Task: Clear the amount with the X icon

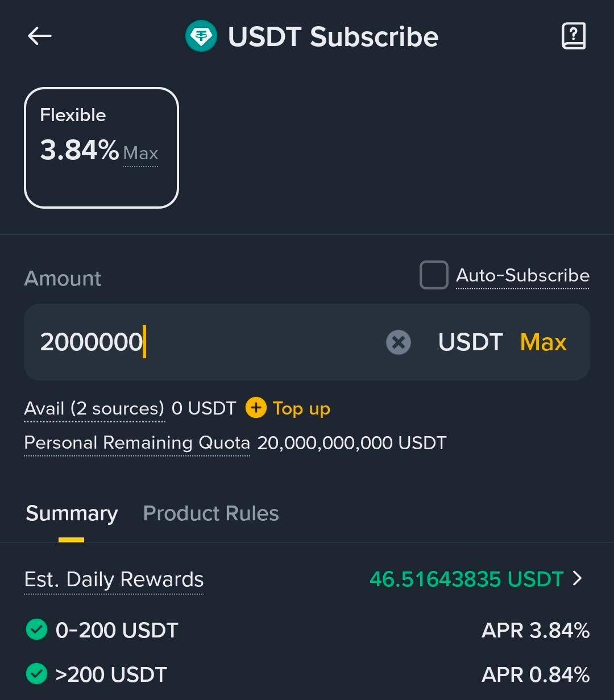Action: click(x=399, y=342)
